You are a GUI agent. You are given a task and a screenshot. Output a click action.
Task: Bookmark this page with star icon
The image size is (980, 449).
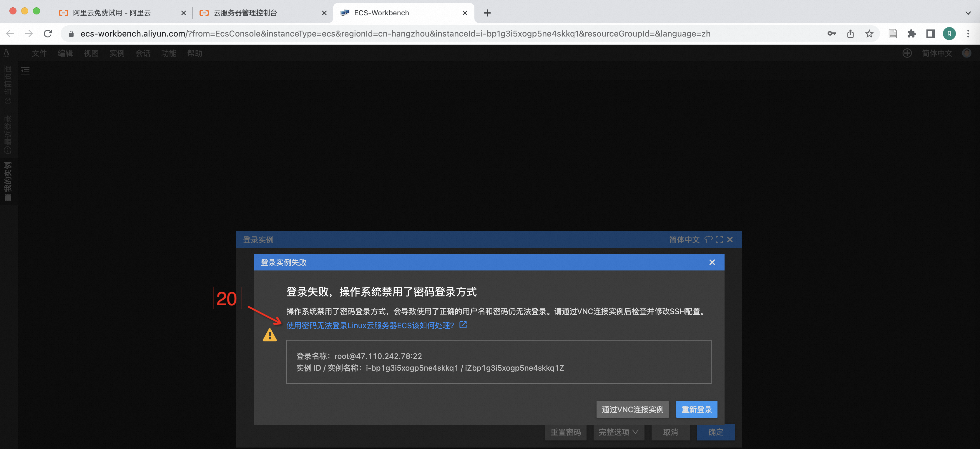(x=869, y=34)
